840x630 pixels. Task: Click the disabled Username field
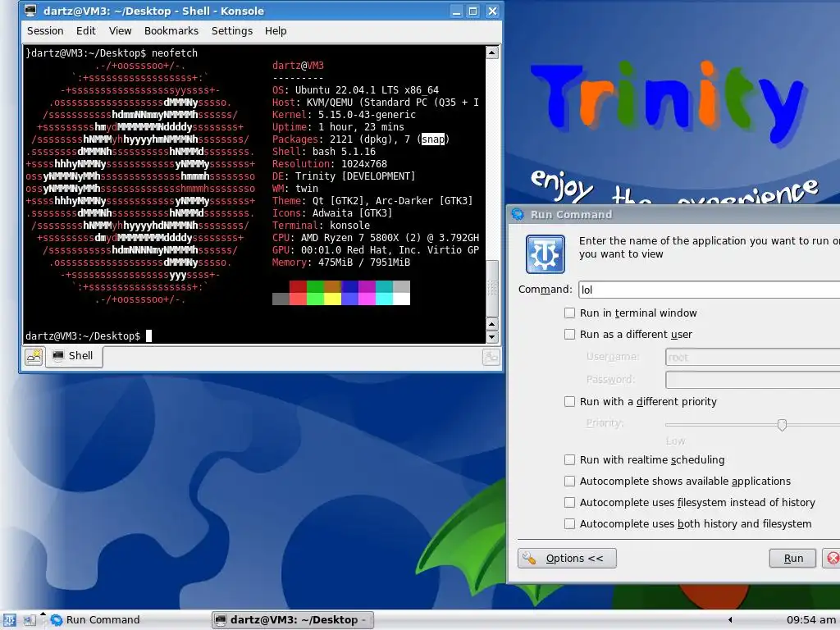[x=753, y=357]
